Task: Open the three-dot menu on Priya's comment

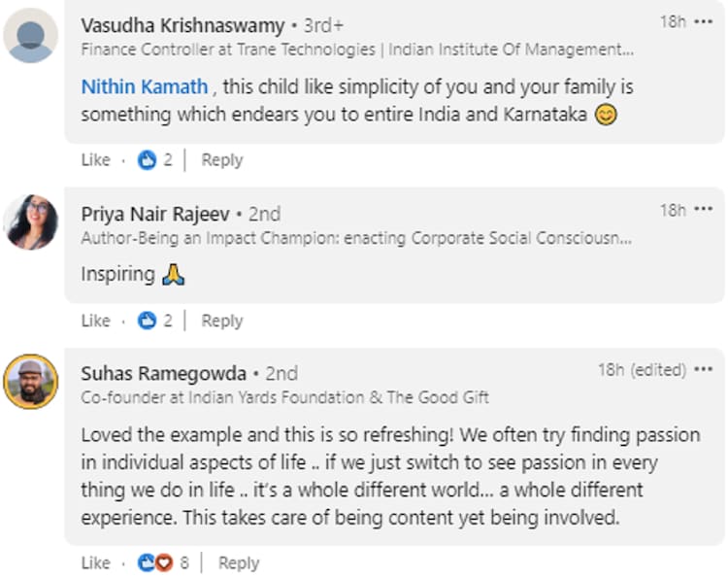Action: click(704, 210)
